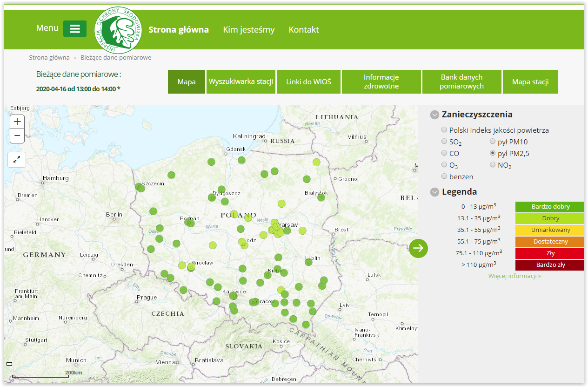Click the Inspekcja Ochrony Środowiska leaf logo
This screenshot has width=588, height=387.
(118, 30)
